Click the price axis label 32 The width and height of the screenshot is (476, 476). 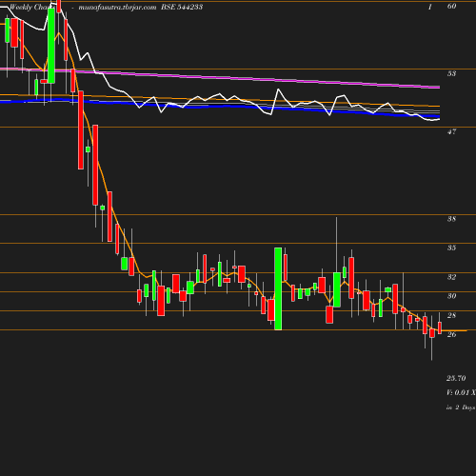tap(451, 277)
